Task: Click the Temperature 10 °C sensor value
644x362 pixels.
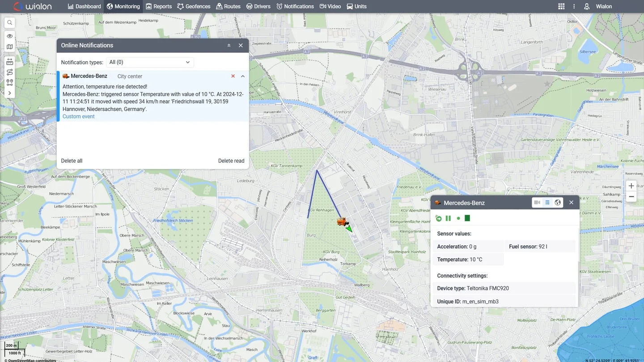Action: [468, 260]
